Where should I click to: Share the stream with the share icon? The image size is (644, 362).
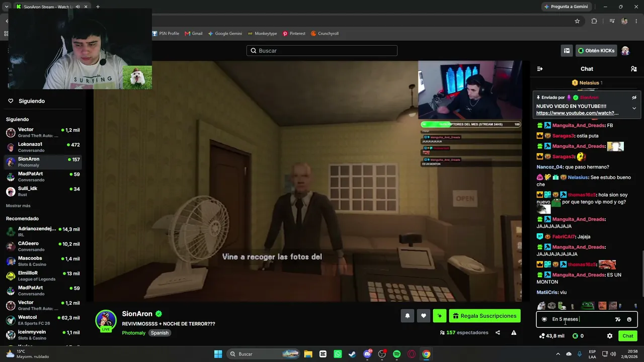pyautogui.click(x=498, y=332)
